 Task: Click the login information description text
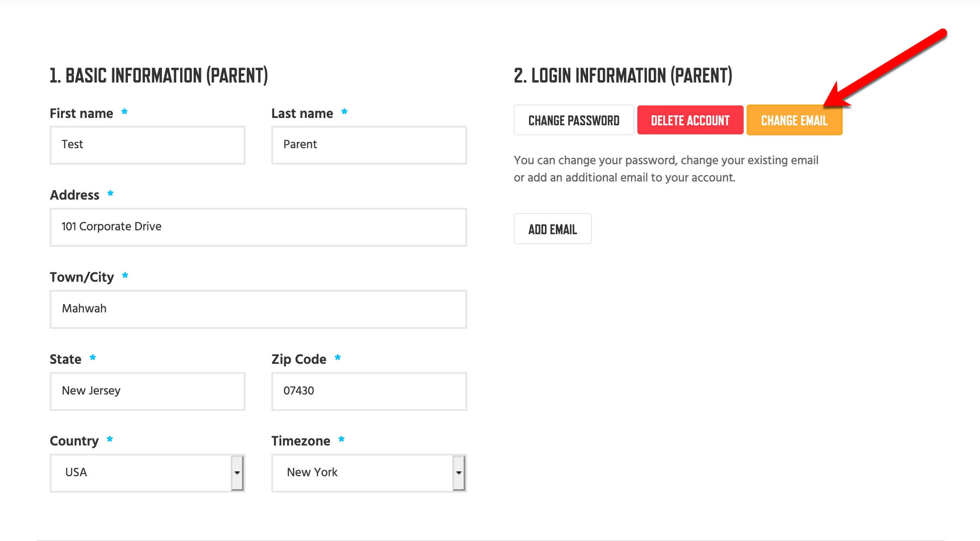[666, 169]
